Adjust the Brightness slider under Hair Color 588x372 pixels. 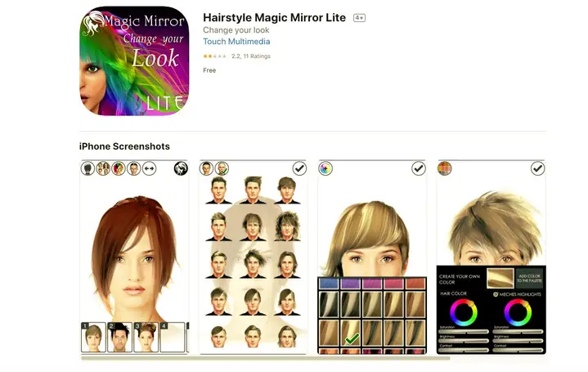pos(464,341)
